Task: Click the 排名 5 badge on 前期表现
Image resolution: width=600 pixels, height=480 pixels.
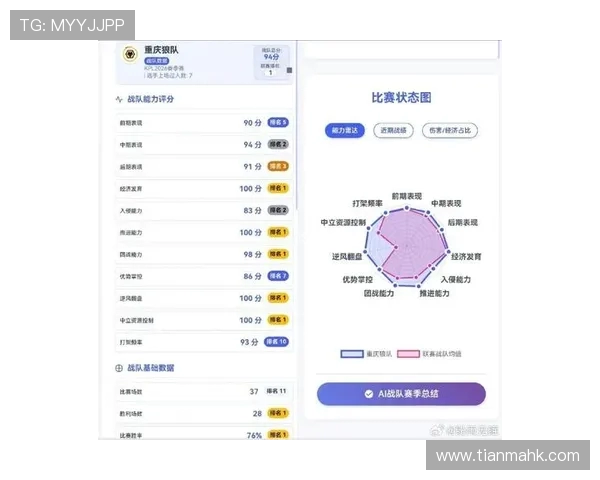Action: [x=278, y=122]
